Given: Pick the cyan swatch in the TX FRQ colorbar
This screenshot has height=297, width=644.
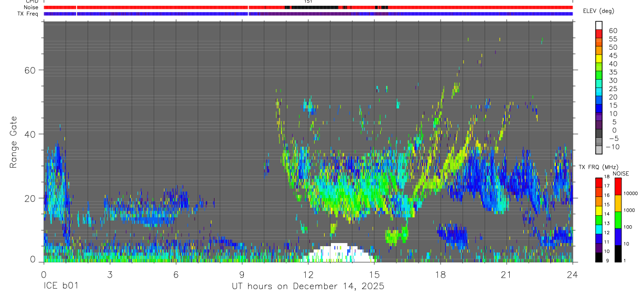Looking at the screenshot, I should tap(598, 228).
